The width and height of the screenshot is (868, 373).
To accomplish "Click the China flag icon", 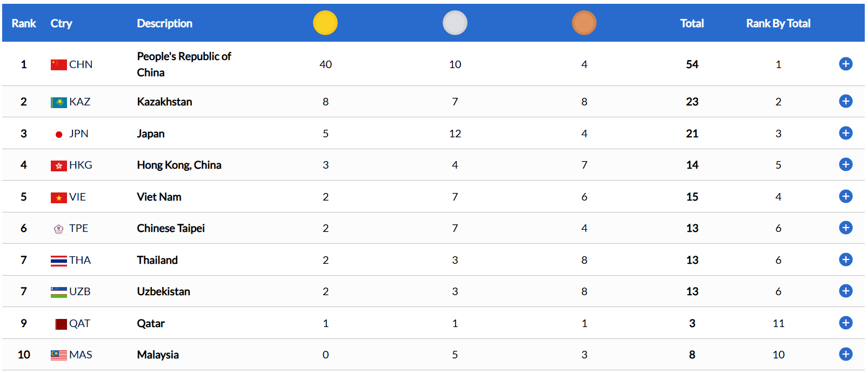I will click(58, 65).
